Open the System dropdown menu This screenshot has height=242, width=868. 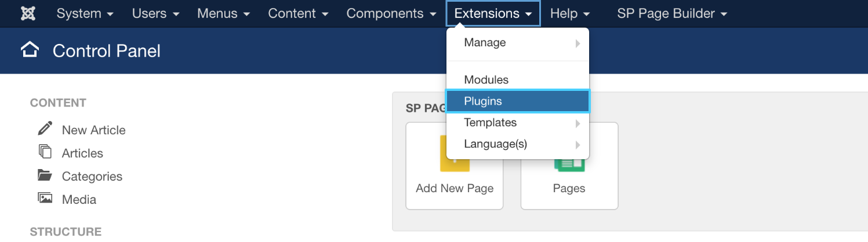[x=85, y=13]
